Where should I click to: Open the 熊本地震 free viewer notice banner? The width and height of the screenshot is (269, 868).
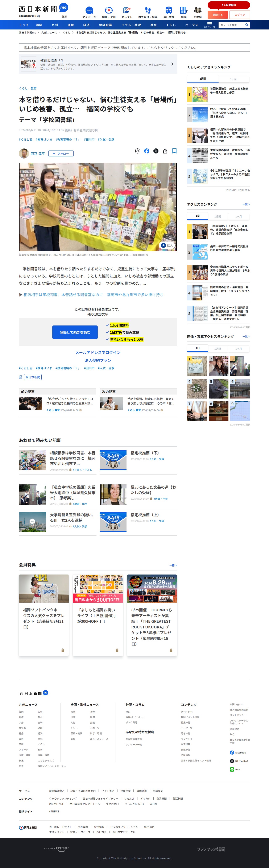[134, 48]
